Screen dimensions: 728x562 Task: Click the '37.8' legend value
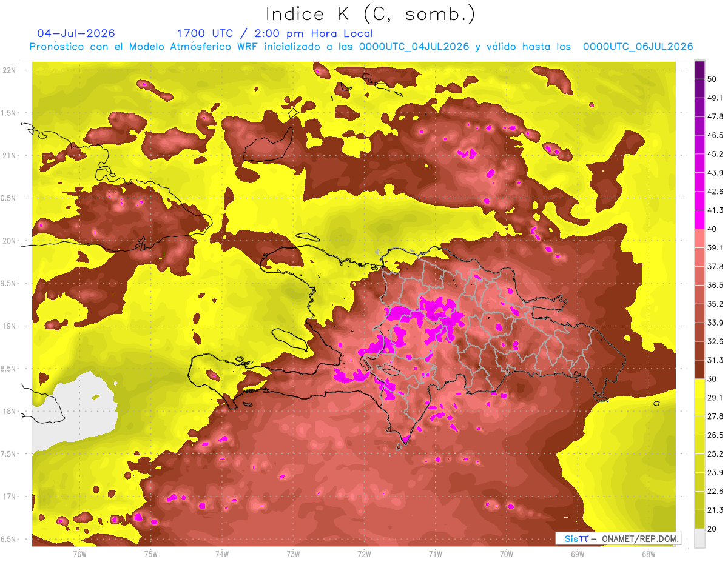click(x=715, y=266)
